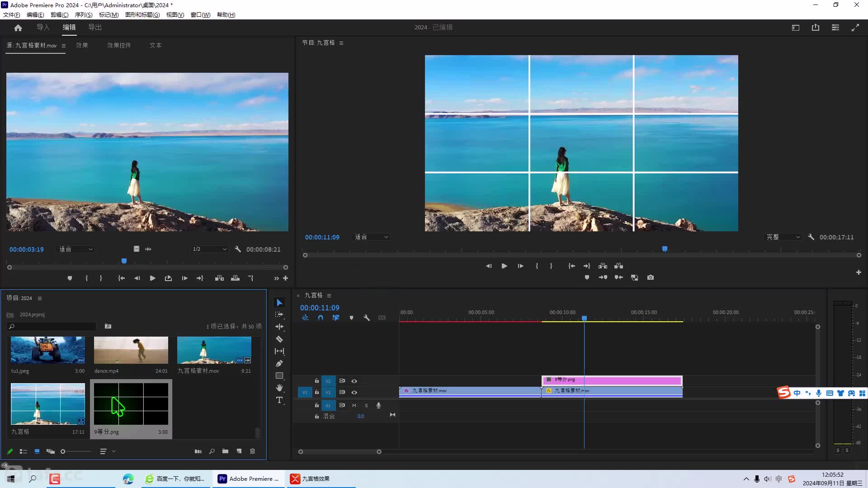Open timeline display settings wrench
Screen dimensions: 868x488
(367, 318)
